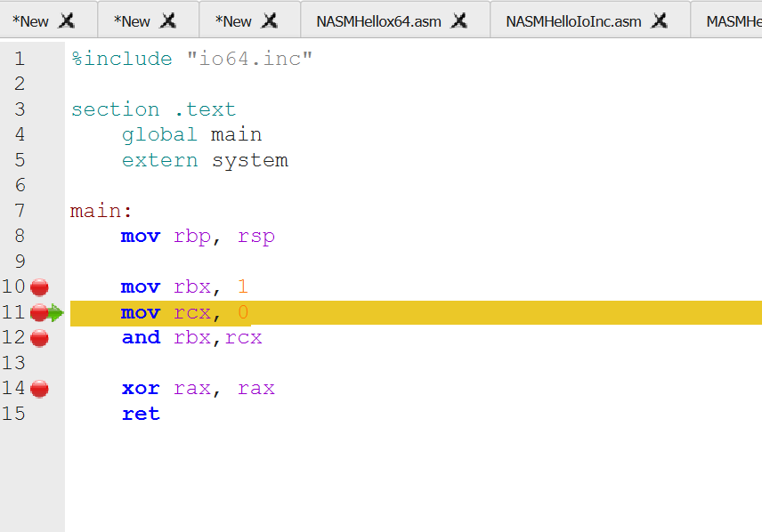
Task: Disable the breakpoint at line 14
Action: (x=39, y=389)
